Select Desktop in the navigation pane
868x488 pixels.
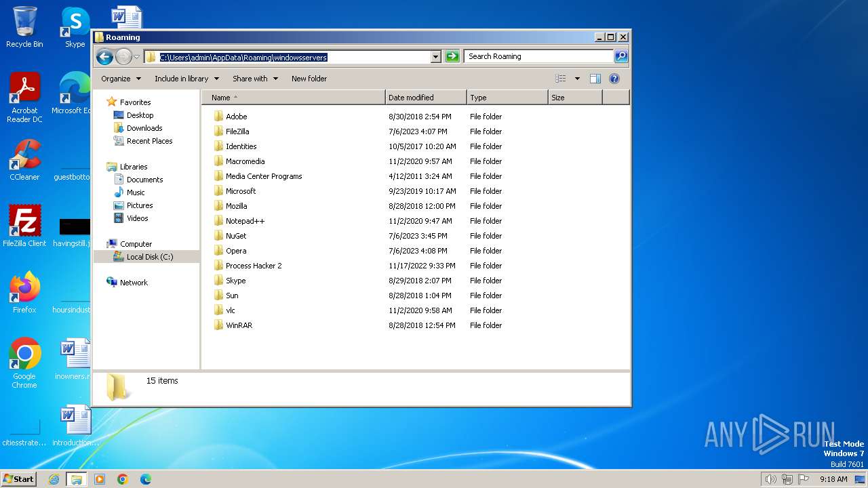140,115
